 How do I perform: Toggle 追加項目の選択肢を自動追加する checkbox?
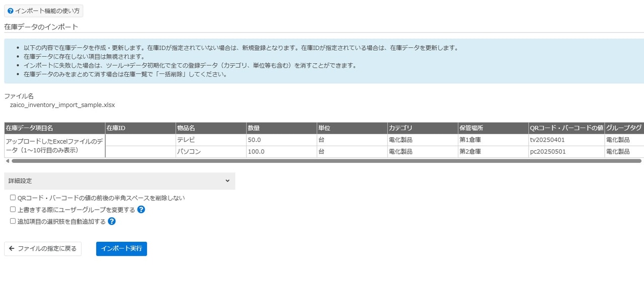point(13,221)
